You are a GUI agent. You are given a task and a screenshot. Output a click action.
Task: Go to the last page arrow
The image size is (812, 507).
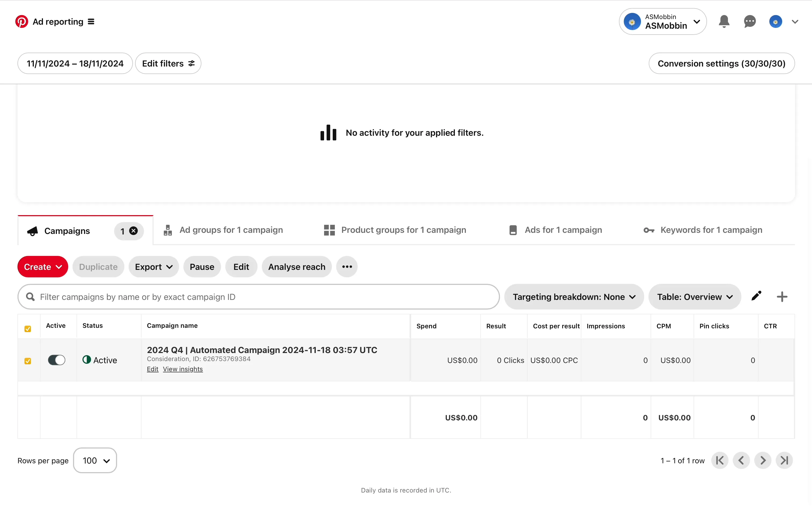point(784,460)
